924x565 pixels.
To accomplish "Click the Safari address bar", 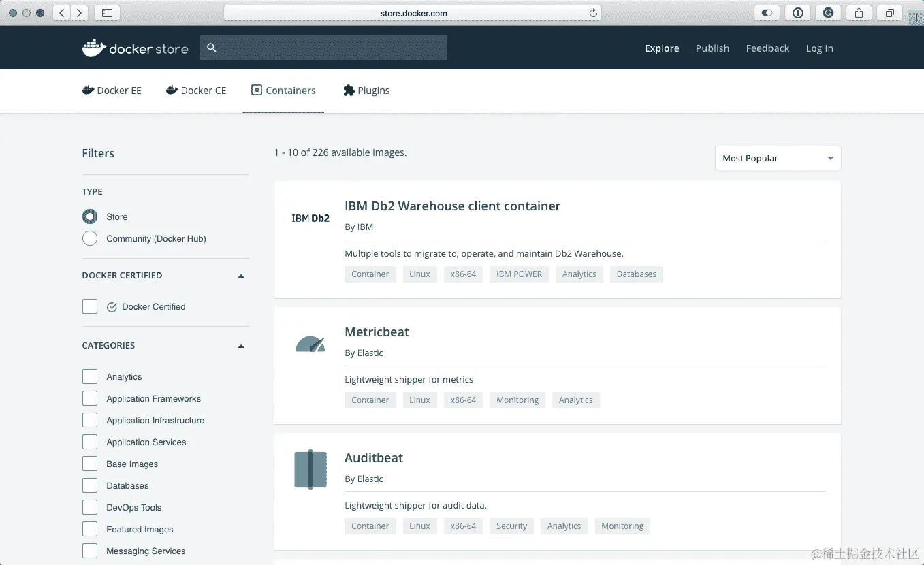I will coord(412,13).
